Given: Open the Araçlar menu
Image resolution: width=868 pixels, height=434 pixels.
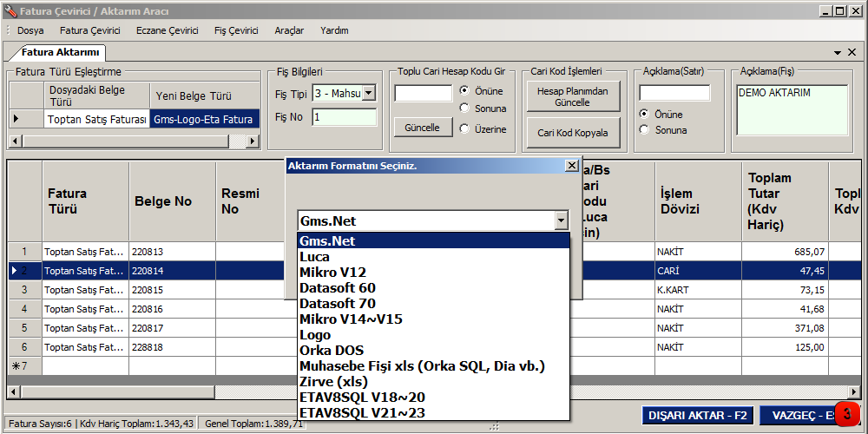Looking at the screenshot, I should (x=289, y=30).
